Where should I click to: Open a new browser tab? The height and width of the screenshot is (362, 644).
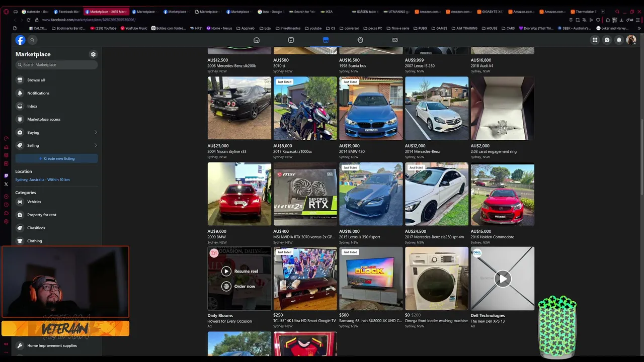click(603, 12)
